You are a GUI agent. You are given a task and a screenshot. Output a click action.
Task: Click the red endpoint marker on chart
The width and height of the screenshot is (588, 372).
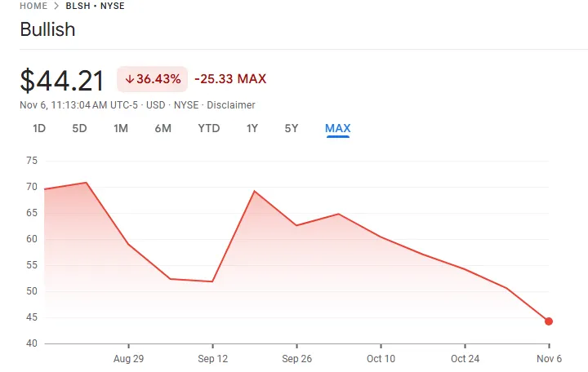[549, 321]
